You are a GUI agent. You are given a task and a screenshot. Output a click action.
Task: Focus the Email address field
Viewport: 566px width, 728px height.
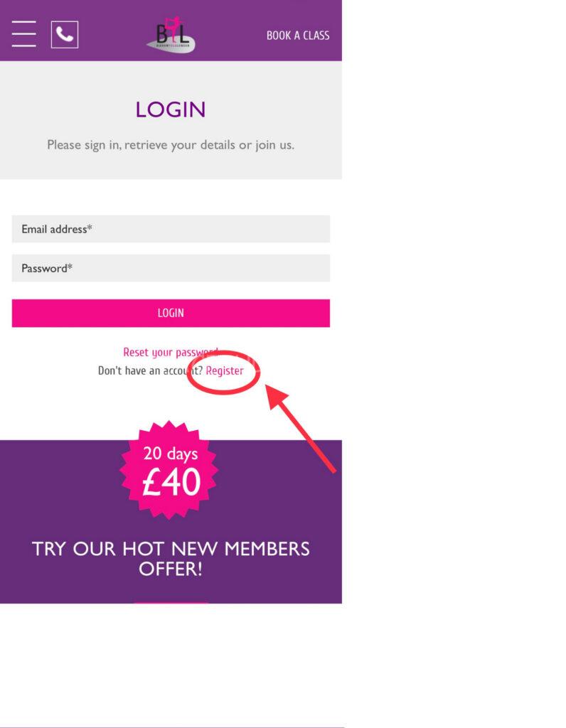171,229
